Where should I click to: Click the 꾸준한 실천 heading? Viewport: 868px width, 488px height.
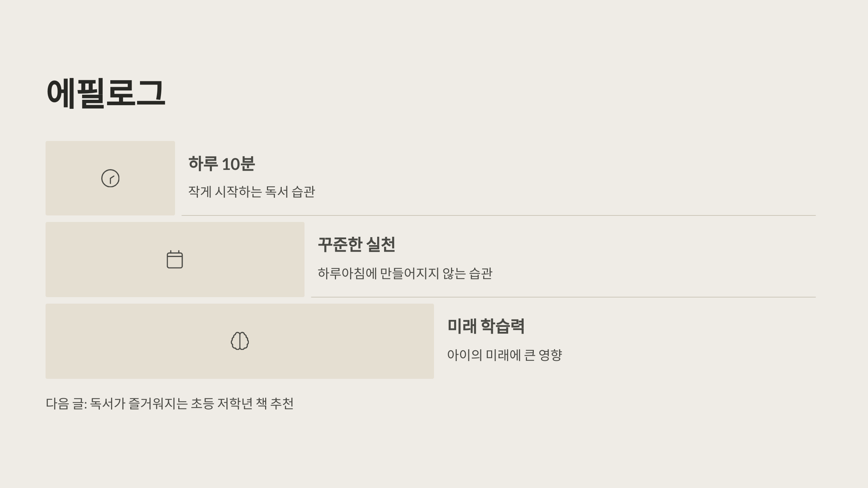[356, 245]
